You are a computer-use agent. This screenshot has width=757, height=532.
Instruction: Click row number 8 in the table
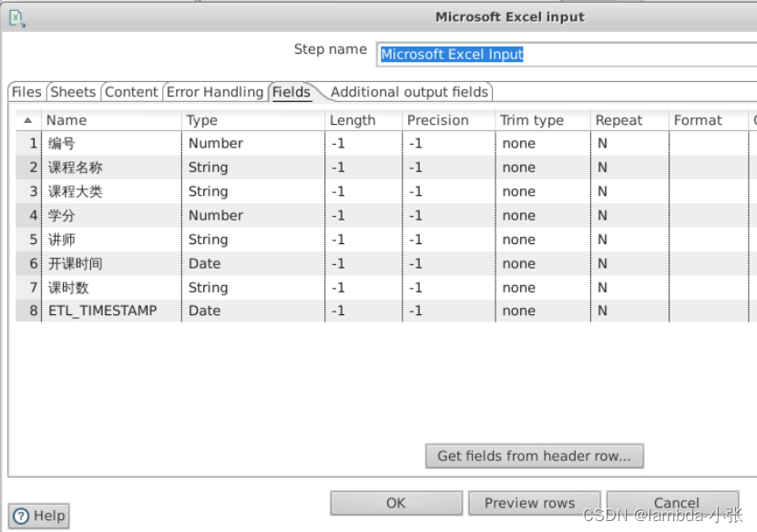(x=29, y=311)
